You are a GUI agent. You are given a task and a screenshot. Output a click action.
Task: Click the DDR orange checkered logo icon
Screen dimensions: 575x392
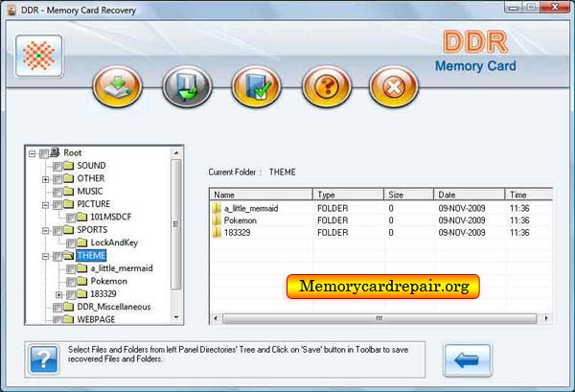[39, 56]
